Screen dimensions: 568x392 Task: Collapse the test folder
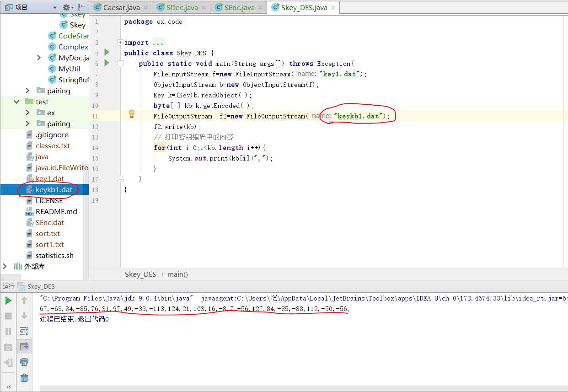16,102
